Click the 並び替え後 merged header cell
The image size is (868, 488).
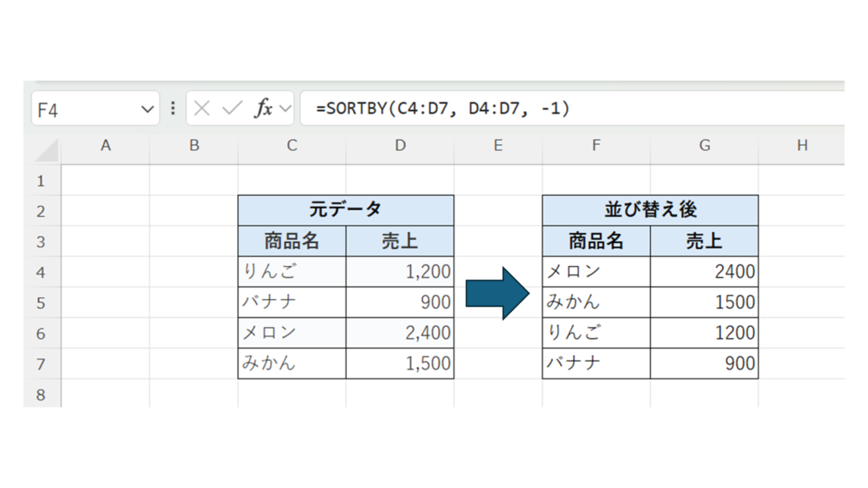coord(650,210)
